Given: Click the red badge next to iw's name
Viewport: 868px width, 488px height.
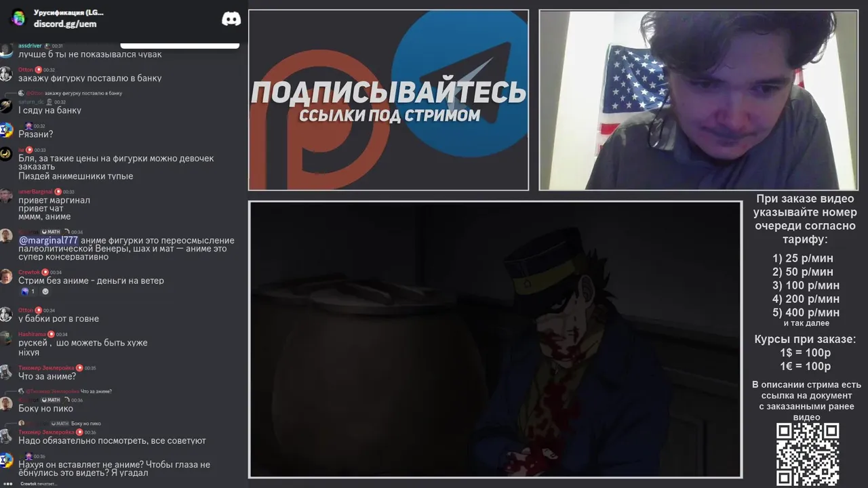Looking at the screenshot, I should (x=29, y=150).
